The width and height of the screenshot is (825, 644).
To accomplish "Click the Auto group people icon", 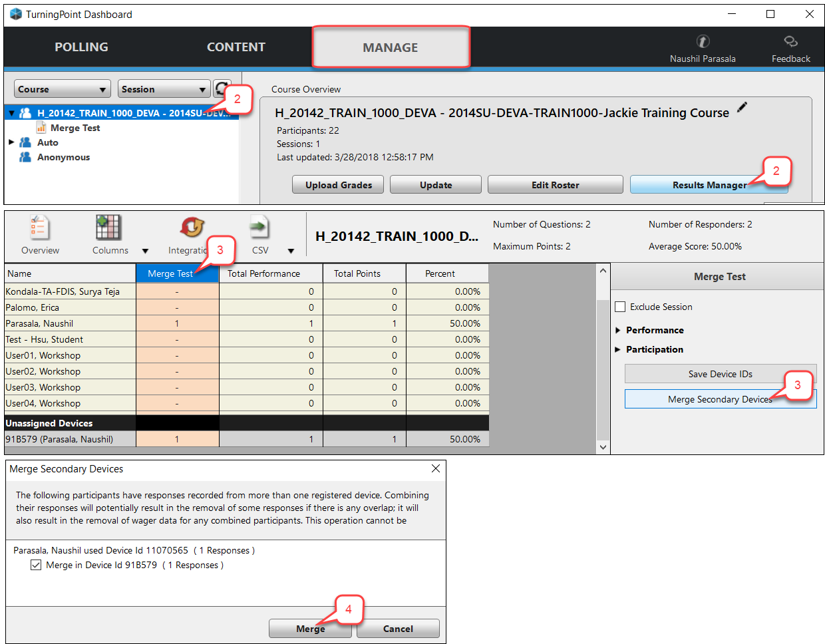I will click(25, 142).
